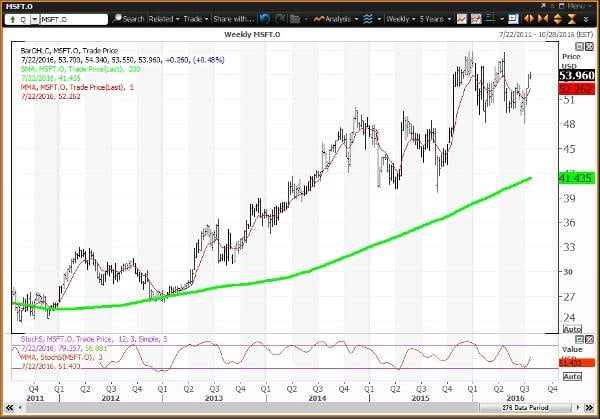Toggle Auto scaling on price axis

point(572,329)
